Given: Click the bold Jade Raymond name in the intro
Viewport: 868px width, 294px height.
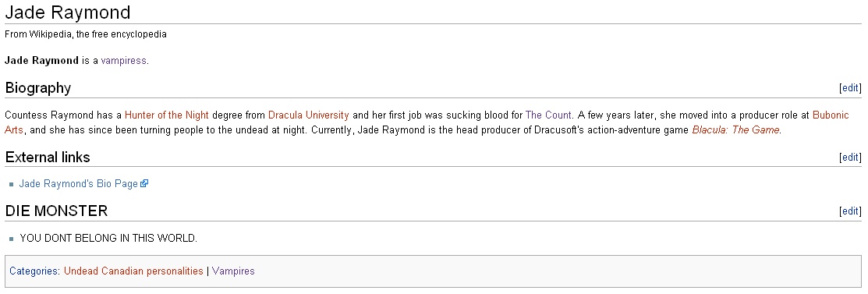Looking at the screenshot, I should coord(41,61).
